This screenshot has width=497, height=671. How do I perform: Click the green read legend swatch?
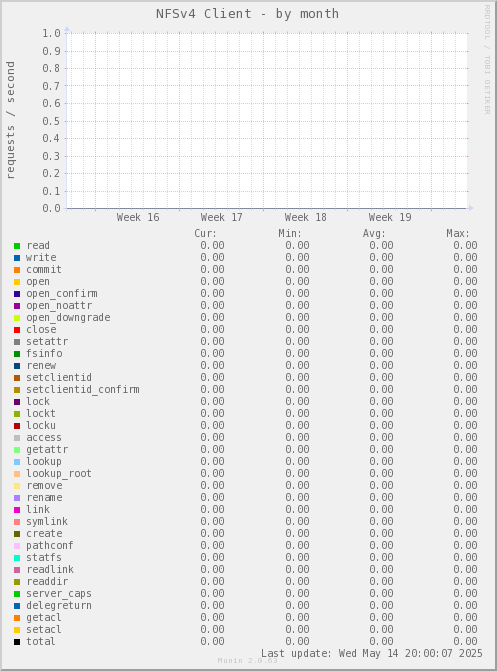17,246
